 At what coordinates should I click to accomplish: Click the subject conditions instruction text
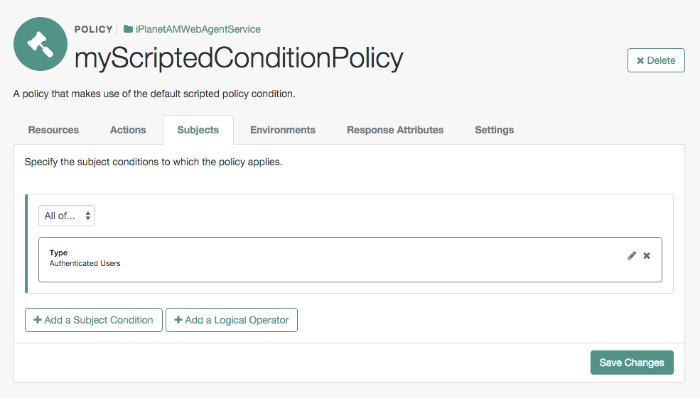click(x=153, y=162)
